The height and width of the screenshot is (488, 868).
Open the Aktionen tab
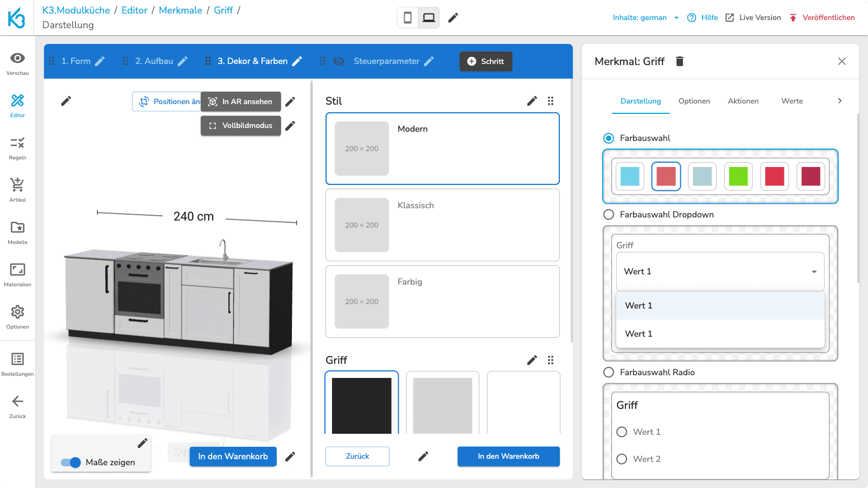click(x=743, y=101)
